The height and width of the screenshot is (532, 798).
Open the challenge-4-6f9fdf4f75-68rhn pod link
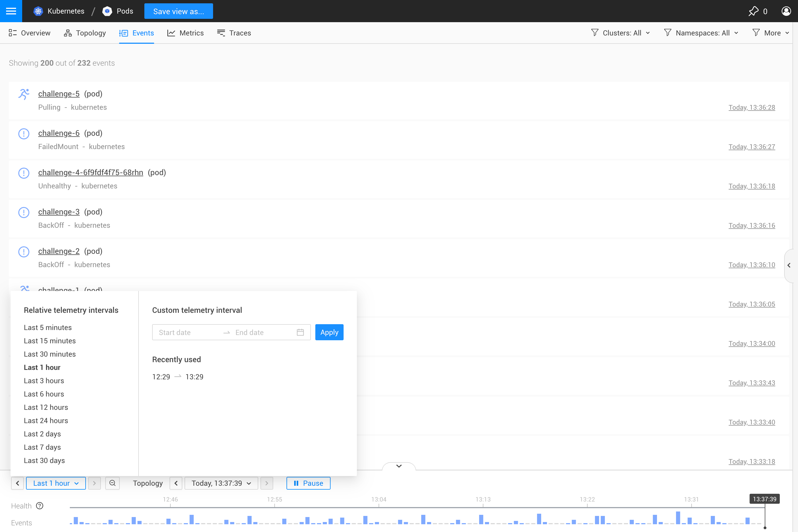point(91,172)
